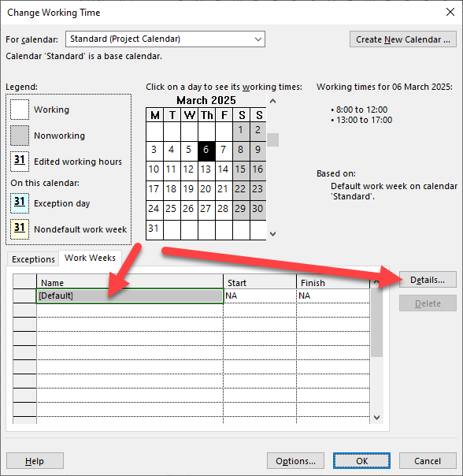Viewport: 463px width, 476px height.
Task: Select March 25 in the calendar
Action: coord(172,209)
